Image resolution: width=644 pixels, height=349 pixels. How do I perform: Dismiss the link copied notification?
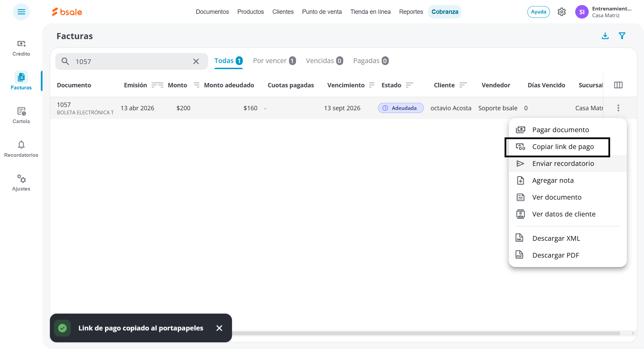pyautogui.click(x=219, y=328)
